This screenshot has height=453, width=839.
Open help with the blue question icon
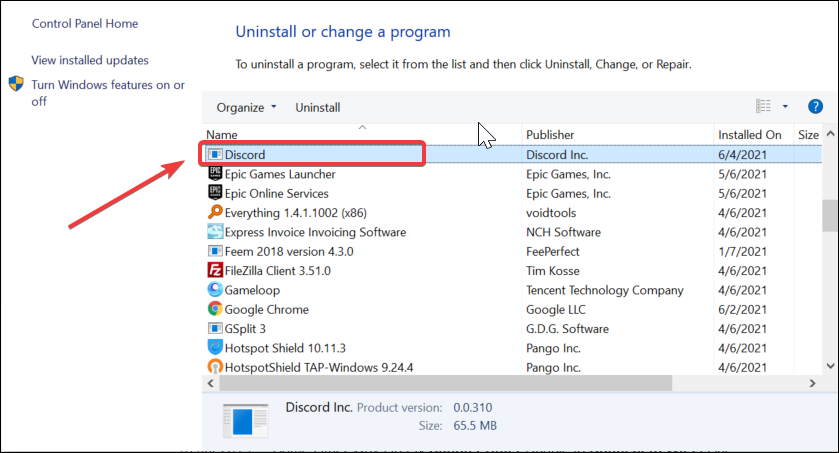pyautogui.click(x=815, y=106)
